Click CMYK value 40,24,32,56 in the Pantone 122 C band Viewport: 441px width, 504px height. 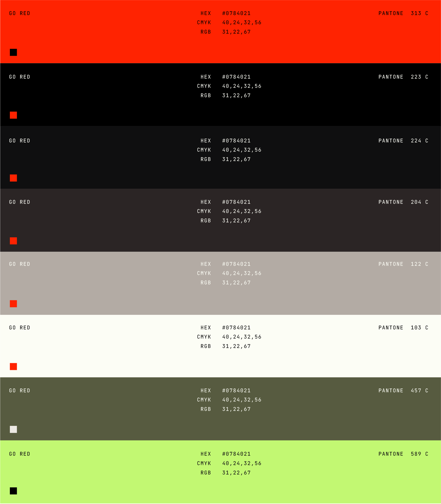(x=242, y=273)
